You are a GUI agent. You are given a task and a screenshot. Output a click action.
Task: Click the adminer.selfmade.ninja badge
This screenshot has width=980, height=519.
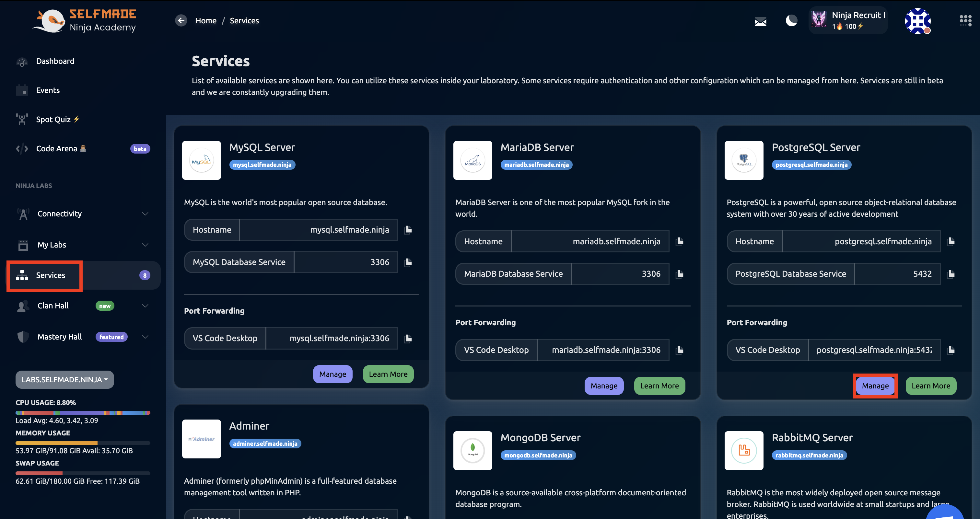coord(265,444)
